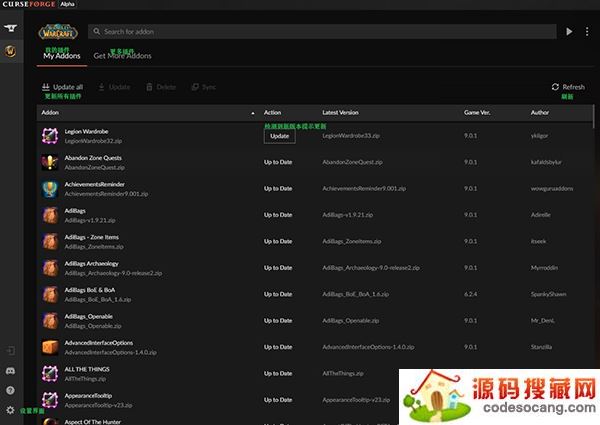The height and width of the screenshot is (425, 600).
Task: Sort the list by Game Ver. column
Action: (x=477, y=112)
